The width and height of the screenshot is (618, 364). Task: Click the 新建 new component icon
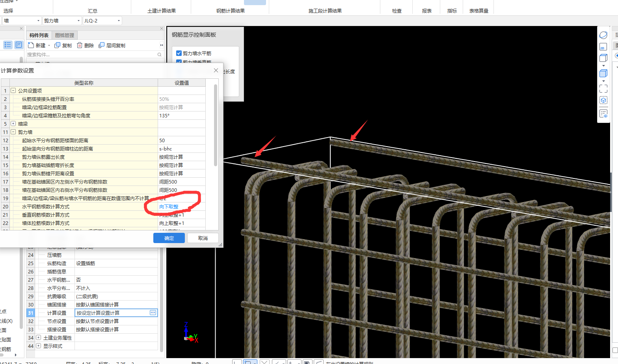31,45
